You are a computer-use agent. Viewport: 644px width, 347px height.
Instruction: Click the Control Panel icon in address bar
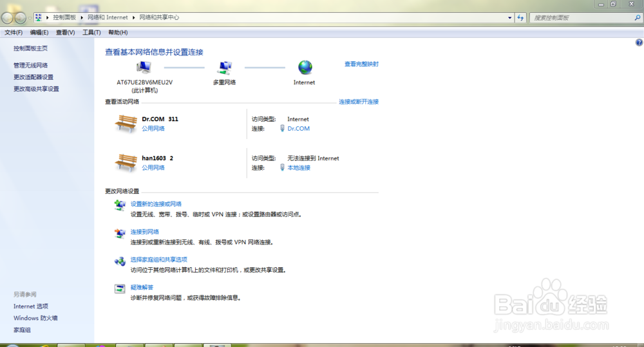coord(39,17)
